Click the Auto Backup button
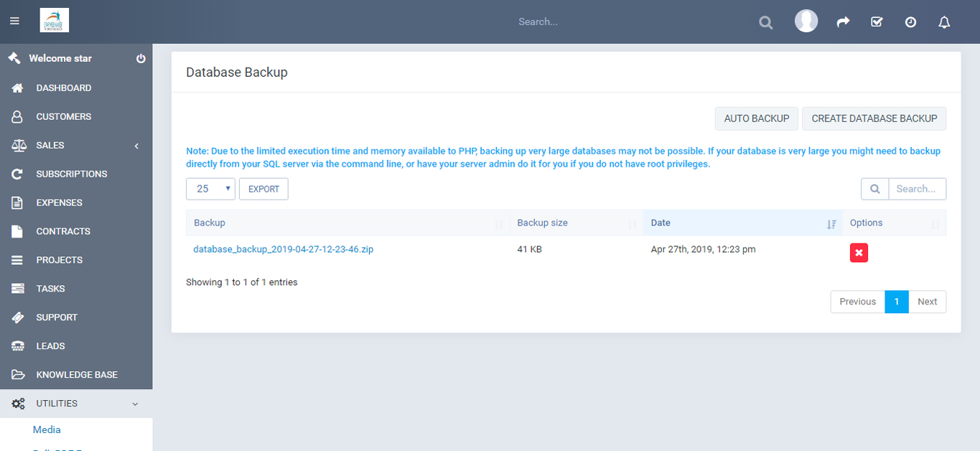The height and width of the screenshot is (451, 980). (x=756, y=118)
